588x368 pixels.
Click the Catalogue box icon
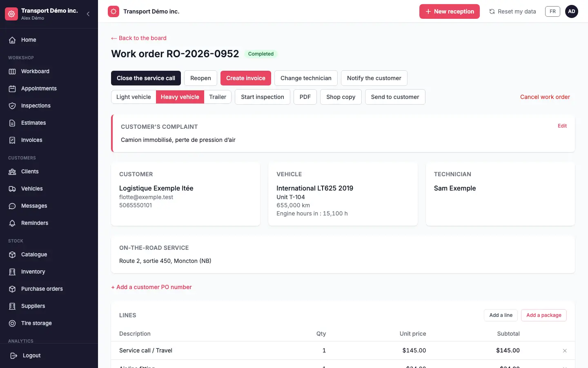click(12, 255)
